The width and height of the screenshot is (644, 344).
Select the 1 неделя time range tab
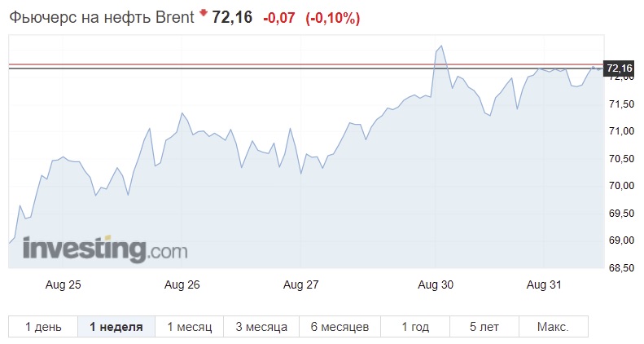pos(116,327)
